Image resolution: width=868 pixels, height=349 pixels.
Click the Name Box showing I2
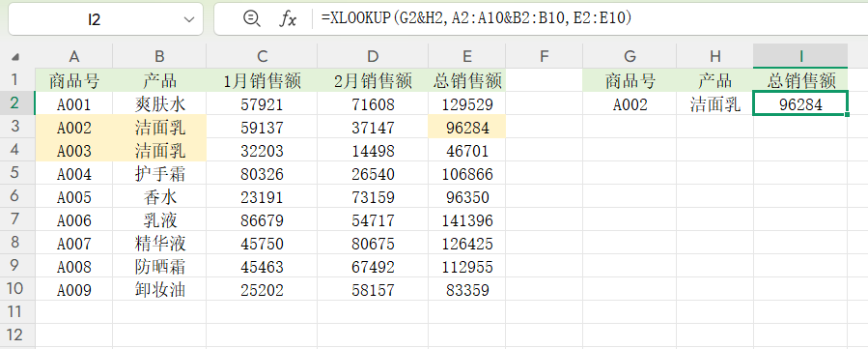tap(105, 19)
